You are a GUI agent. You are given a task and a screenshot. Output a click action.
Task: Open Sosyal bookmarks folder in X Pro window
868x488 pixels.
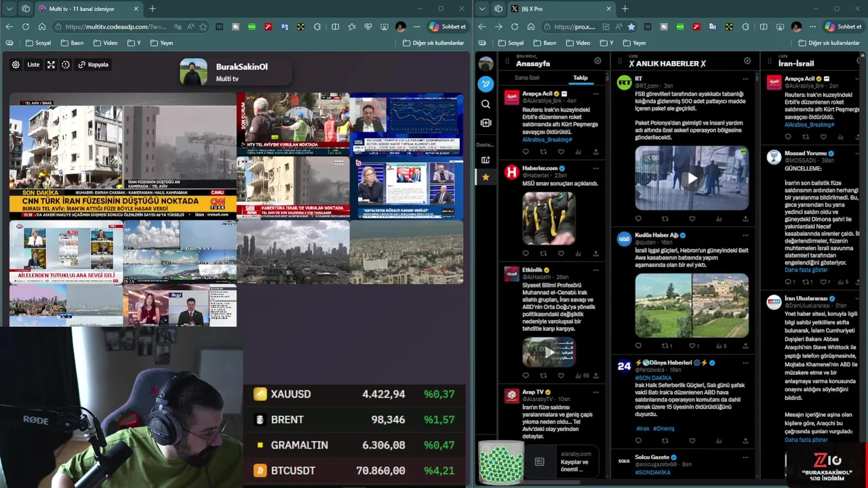[512, 43]
